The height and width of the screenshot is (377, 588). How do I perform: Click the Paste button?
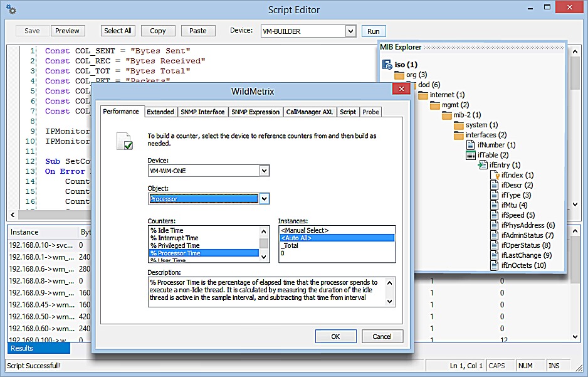click(x=198, y=31)
